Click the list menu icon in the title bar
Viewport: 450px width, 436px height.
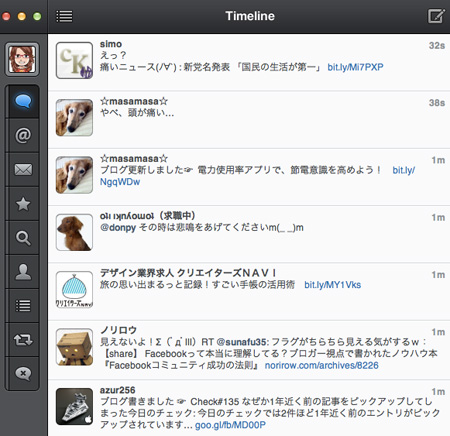coord(64,16)
